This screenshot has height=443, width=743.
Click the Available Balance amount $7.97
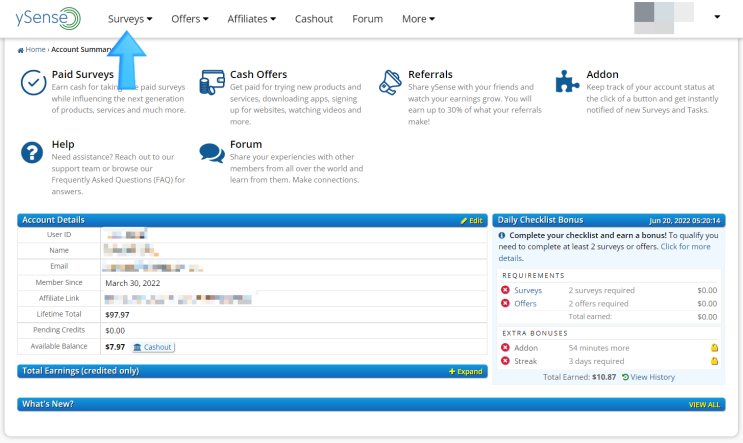pyautogui.click(x=115, y=347)
